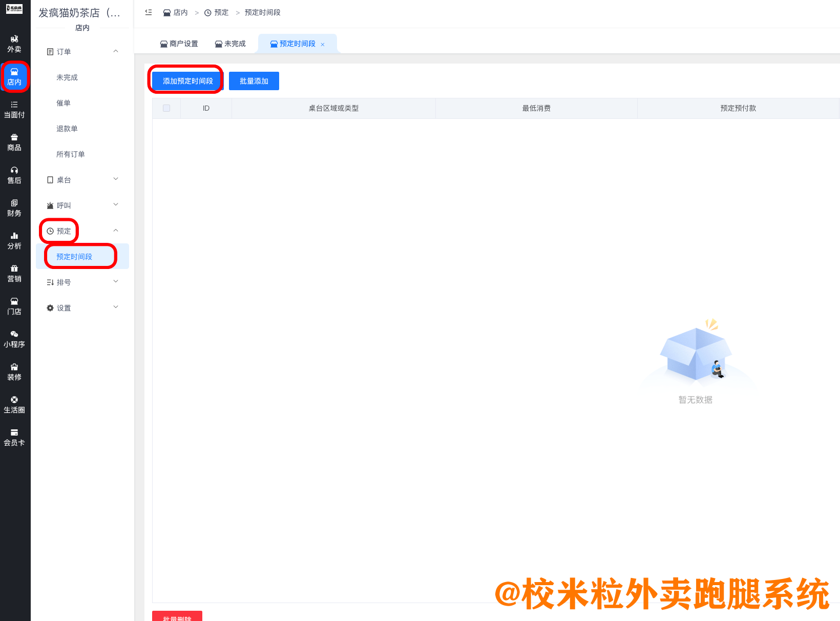This screenshot has width=840, height=621.
Task: Click the 添加预定时间段 button
Action: [x=186, y=80]
